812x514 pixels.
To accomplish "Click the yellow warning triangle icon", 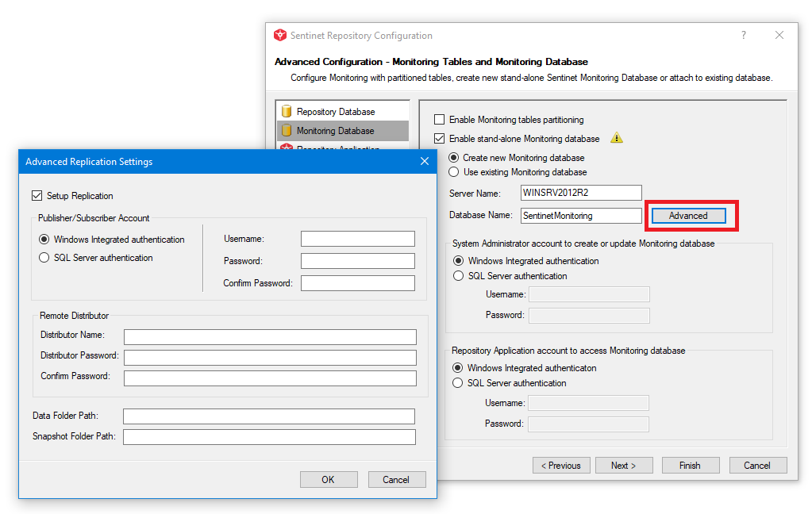I will tap(616, 138).
